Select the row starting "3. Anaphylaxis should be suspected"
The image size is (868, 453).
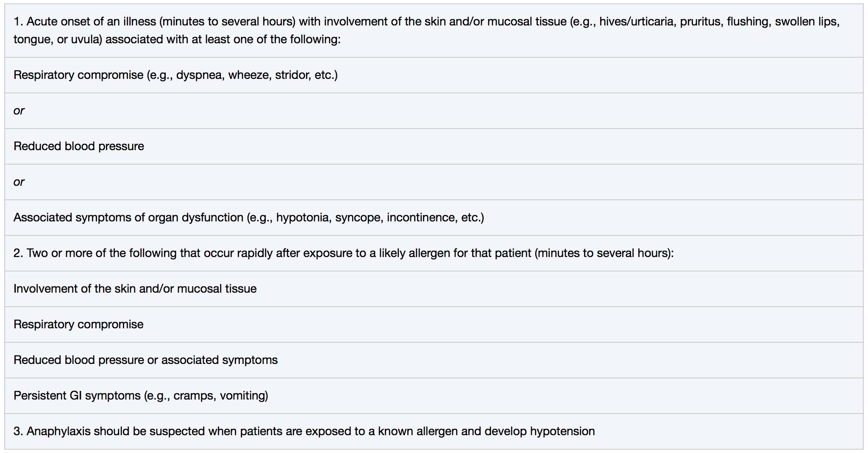point(304,431)
